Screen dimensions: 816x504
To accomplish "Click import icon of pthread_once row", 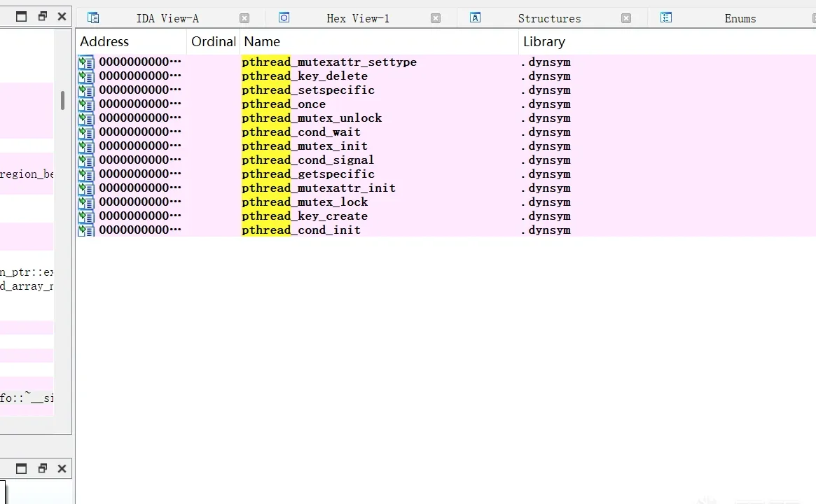I will pos(86,104).
